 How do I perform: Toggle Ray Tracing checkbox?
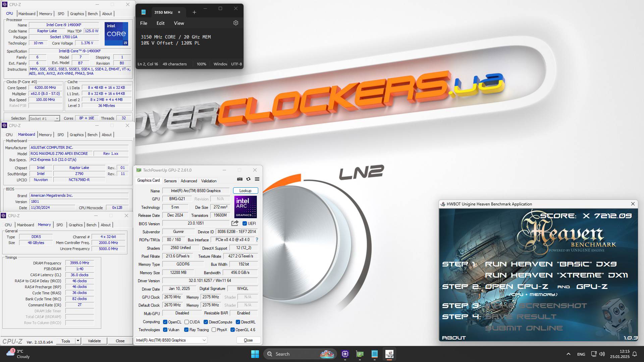186,330
